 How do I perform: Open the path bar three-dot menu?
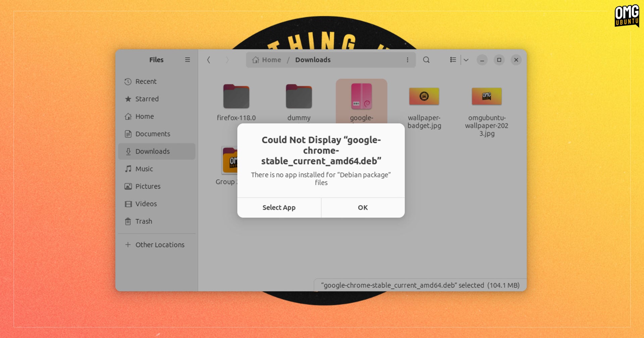[x=408, y=60]
